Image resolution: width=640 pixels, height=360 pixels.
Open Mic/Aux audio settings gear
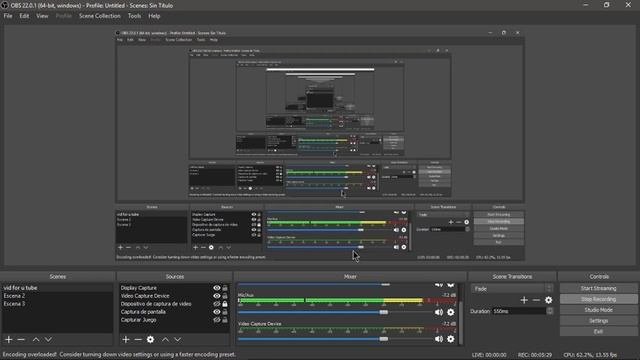[451, 312]
